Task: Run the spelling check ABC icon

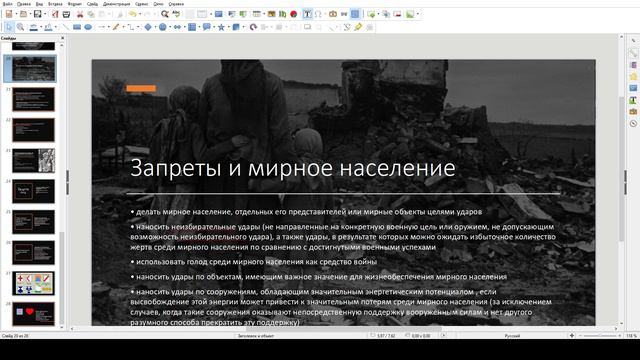Action: pyautogui.click(x=176, y=14)
